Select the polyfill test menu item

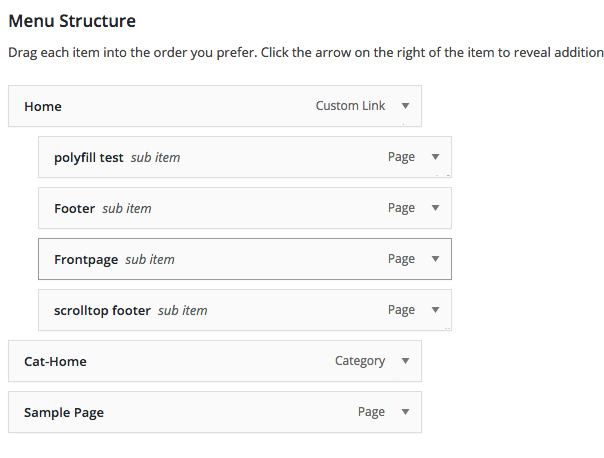point(89,157)
